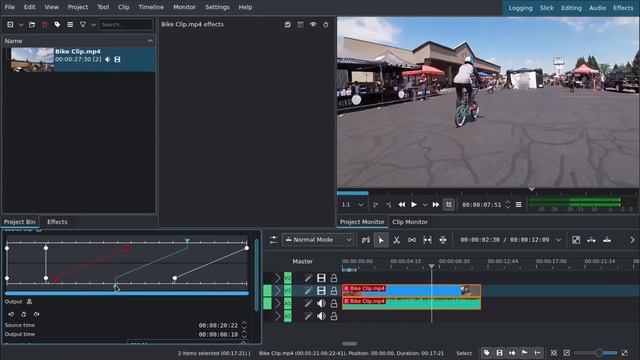
Task: Play the project monitor
Action: (x=414, y=204)
